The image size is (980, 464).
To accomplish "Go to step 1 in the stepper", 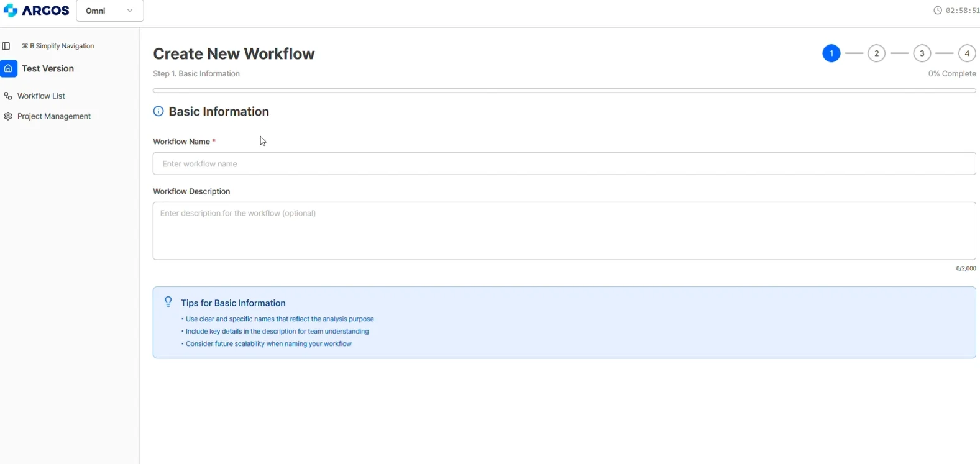I will coord(831,53).
